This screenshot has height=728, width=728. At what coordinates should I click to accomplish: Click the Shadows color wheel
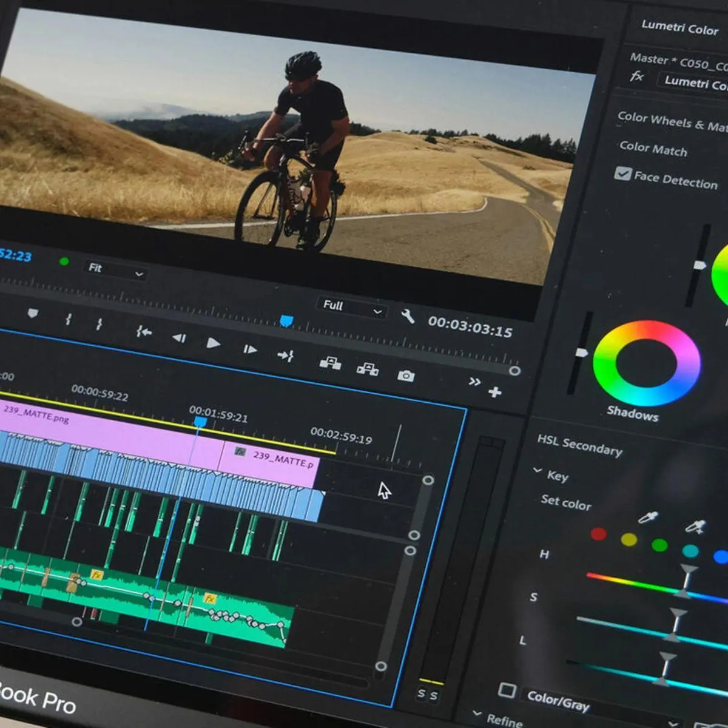[x=646, y=363]
